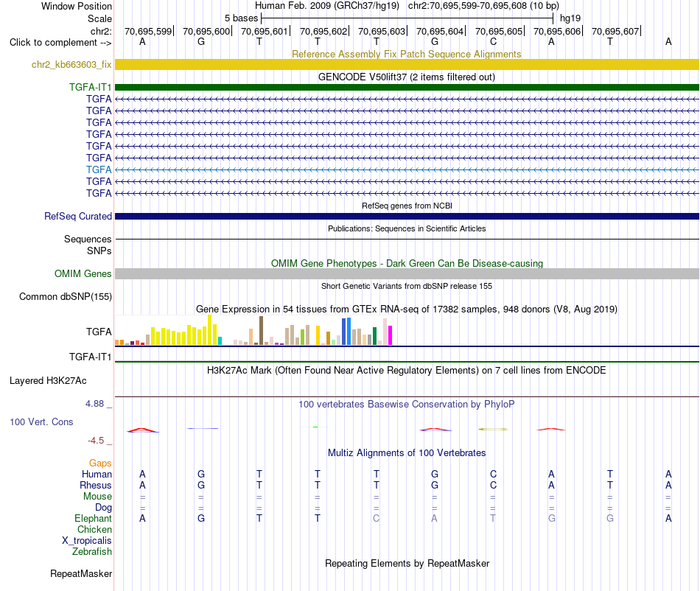Click the -4.5 PhyloP lower limit value
The image size is (700, 591).
(x=96, y=441)
